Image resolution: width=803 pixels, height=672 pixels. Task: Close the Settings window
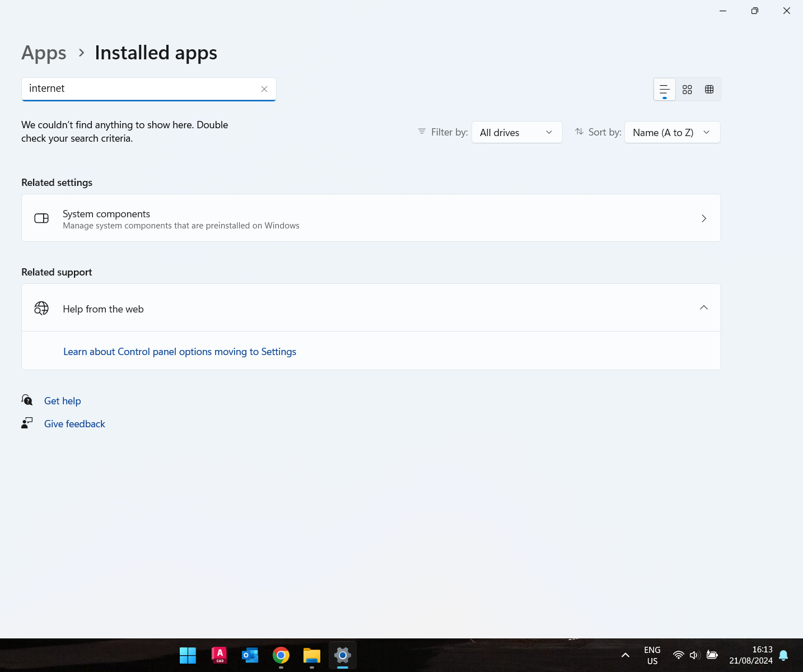787,11
